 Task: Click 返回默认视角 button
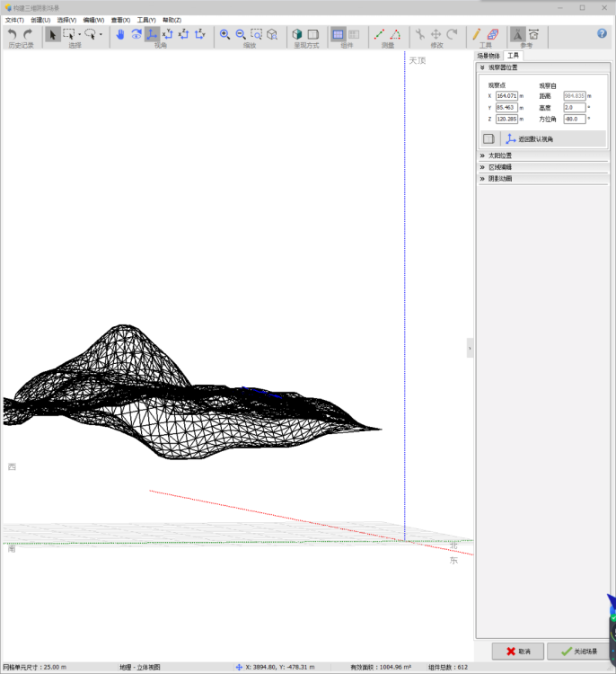[530, 139]
